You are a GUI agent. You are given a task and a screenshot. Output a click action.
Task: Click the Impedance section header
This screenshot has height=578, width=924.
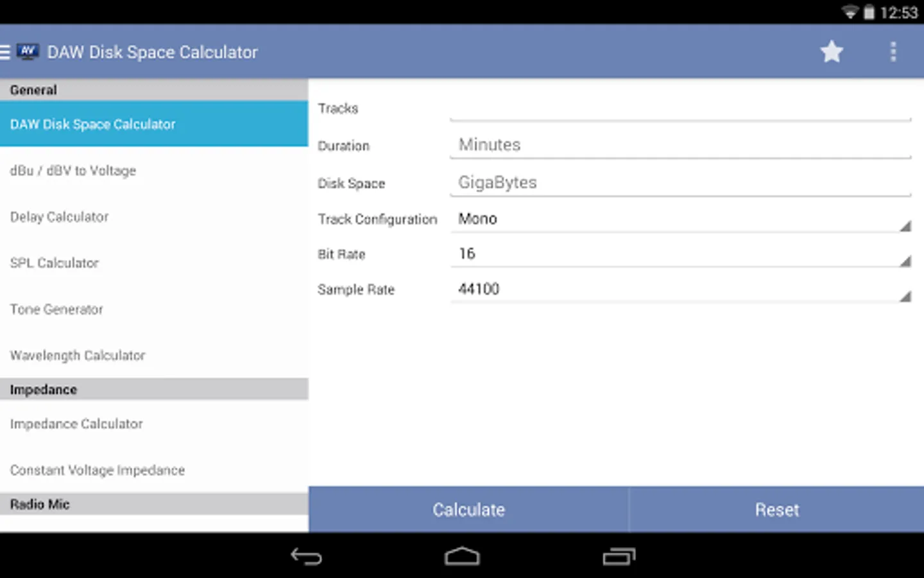(x=154, y=389)
